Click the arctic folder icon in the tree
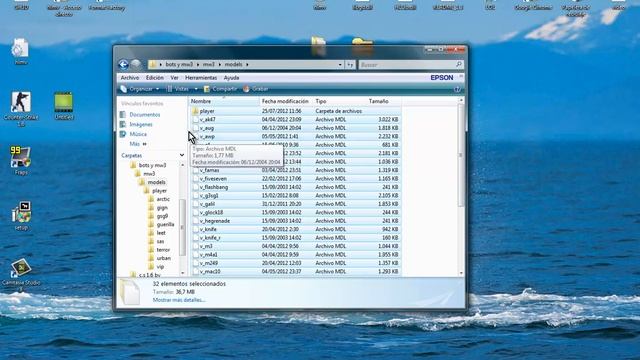 (x=151, y=199)
